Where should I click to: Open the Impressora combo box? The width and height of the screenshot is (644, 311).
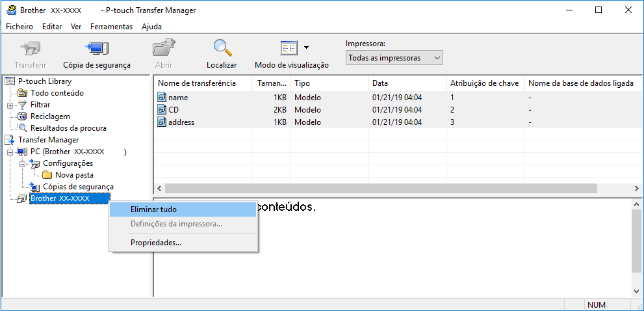[394, 58]
